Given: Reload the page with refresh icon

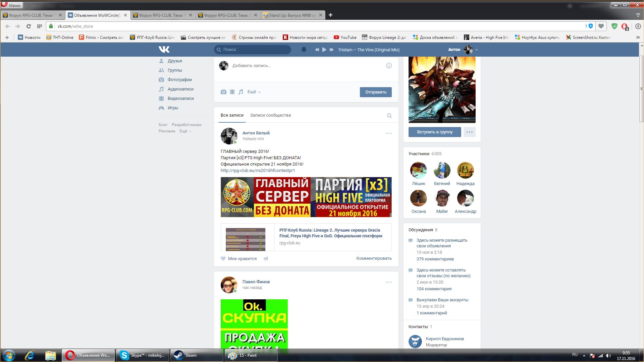Looking at the screenshot, I should [x=29, y=26].
